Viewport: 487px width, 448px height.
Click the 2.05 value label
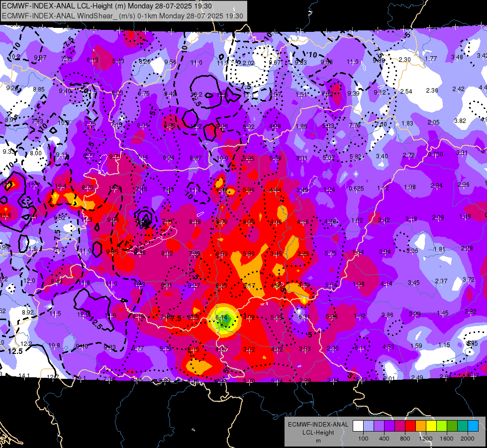(x=434, y=122)
